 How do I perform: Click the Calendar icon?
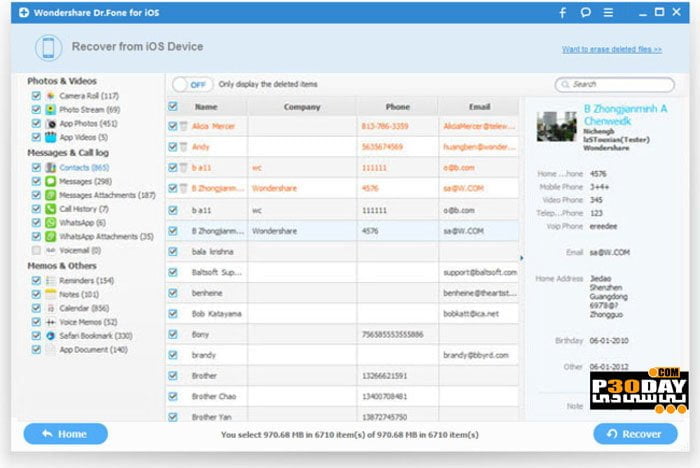coord(51,308)
